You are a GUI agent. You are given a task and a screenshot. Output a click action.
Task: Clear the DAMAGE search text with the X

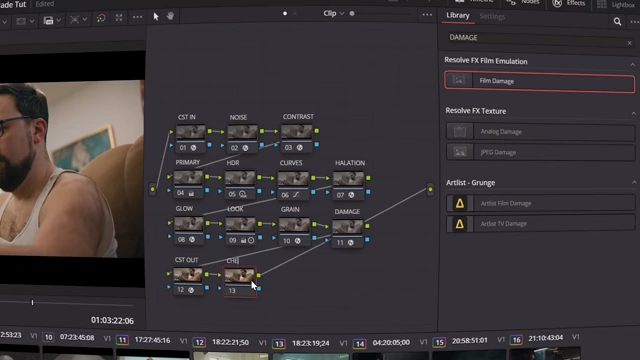pyautogui.click(x=629, y=43)
